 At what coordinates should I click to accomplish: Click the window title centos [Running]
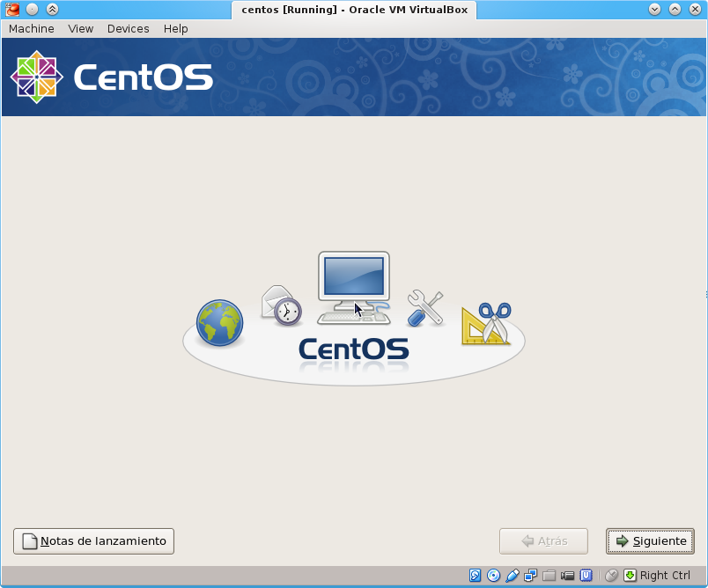coord(355,10)
